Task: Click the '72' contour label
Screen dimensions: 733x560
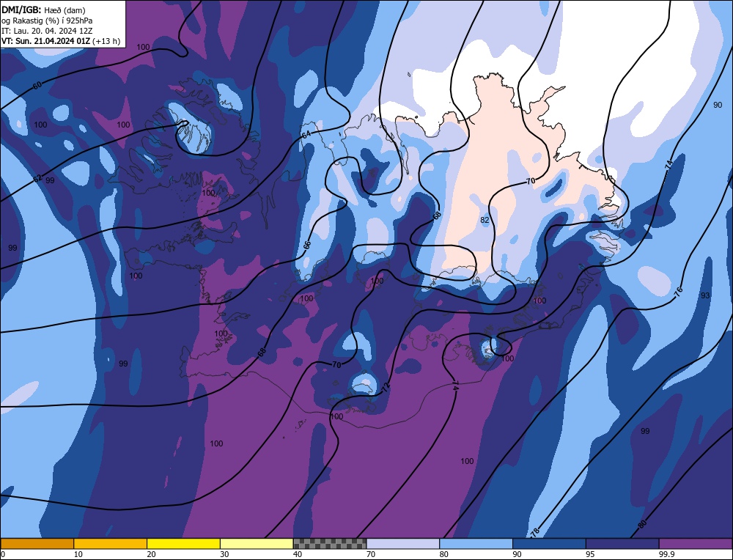Action: [x=386, y=387]
